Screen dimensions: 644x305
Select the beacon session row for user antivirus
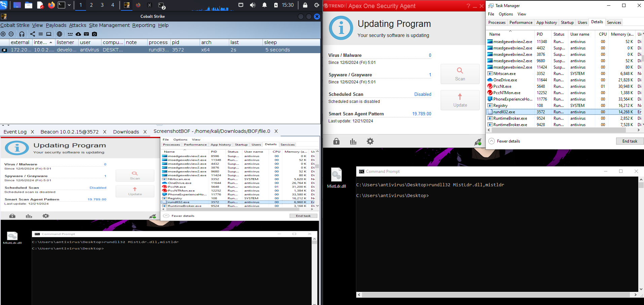click(x=160, y=50)
